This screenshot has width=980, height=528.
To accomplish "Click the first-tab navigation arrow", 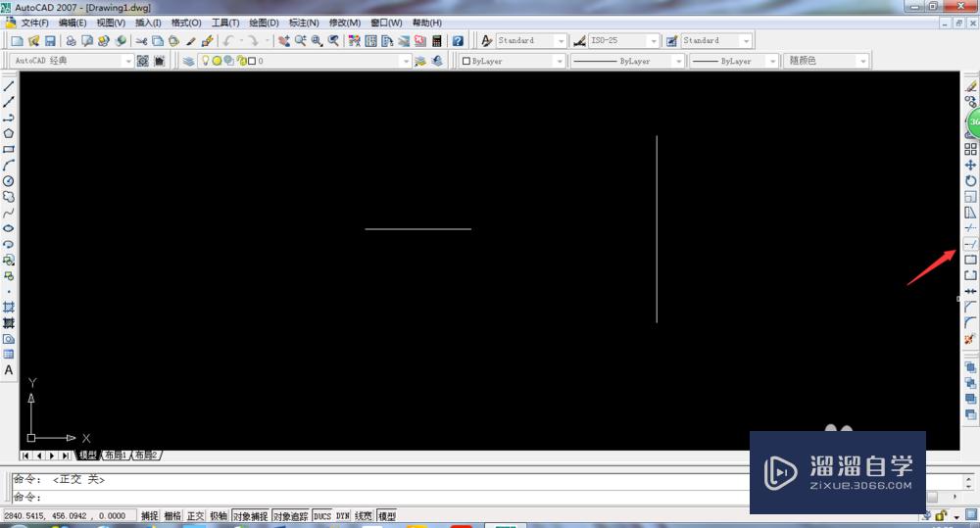I will tap(25, 456).
